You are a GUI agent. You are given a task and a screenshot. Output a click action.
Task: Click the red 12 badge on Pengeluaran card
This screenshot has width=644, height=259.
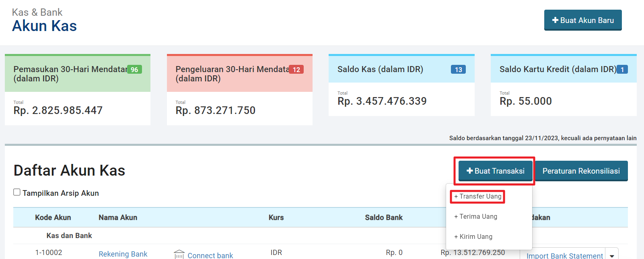point(296,70)
